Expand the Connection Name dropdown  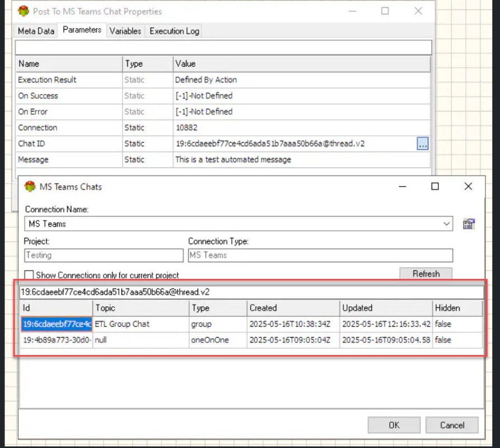[x=446, y=224]
